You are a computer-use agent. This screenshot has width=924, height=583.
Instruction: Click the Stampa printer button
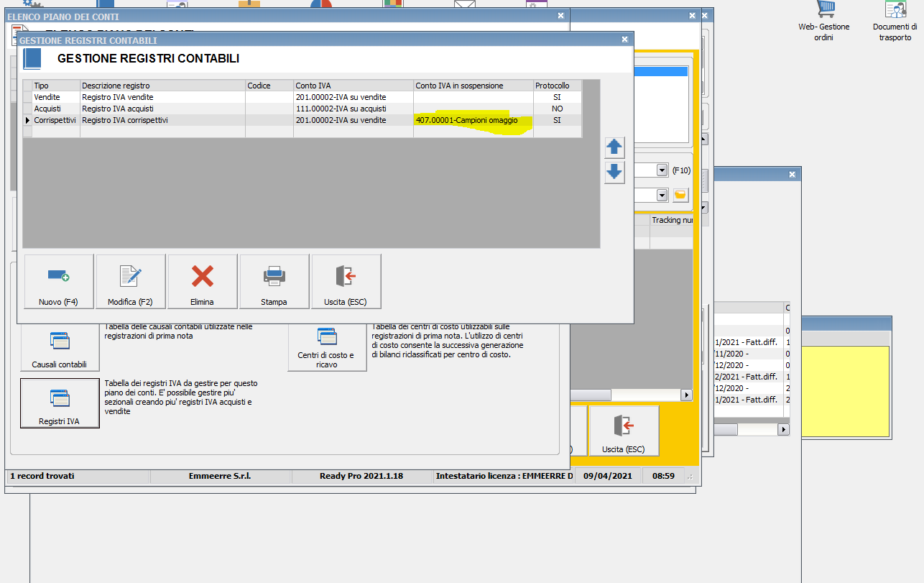[274, 281]
